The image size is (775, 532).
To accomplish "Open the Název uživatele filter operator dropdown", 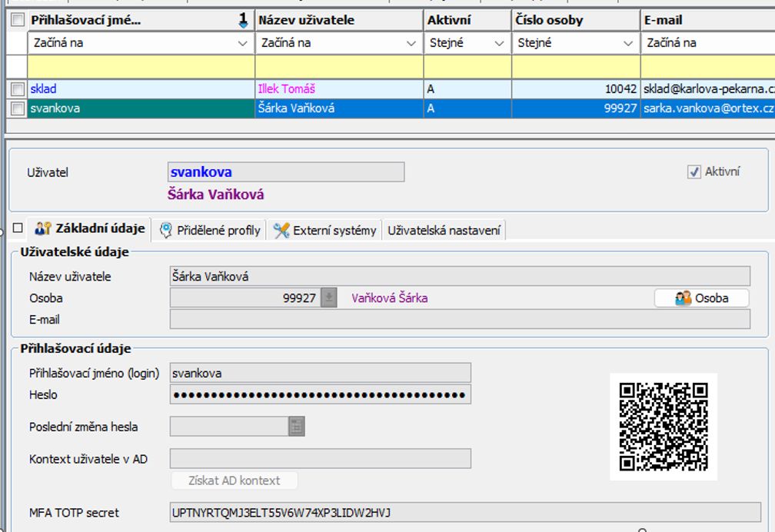I will 411,44.
